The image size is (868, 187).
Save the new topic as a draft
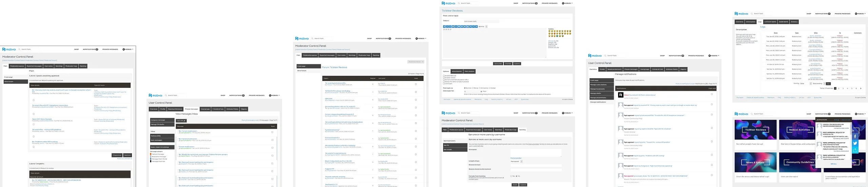(x=498, y=64)
